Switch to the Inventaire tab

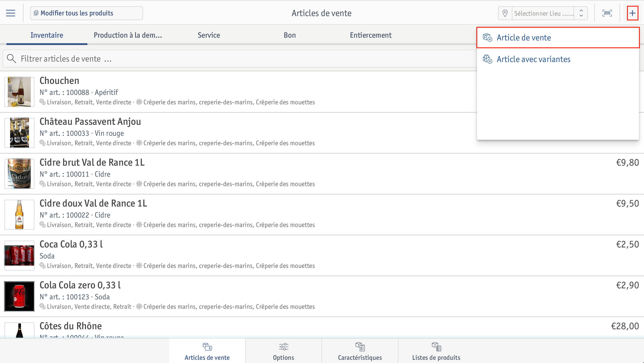47,35
